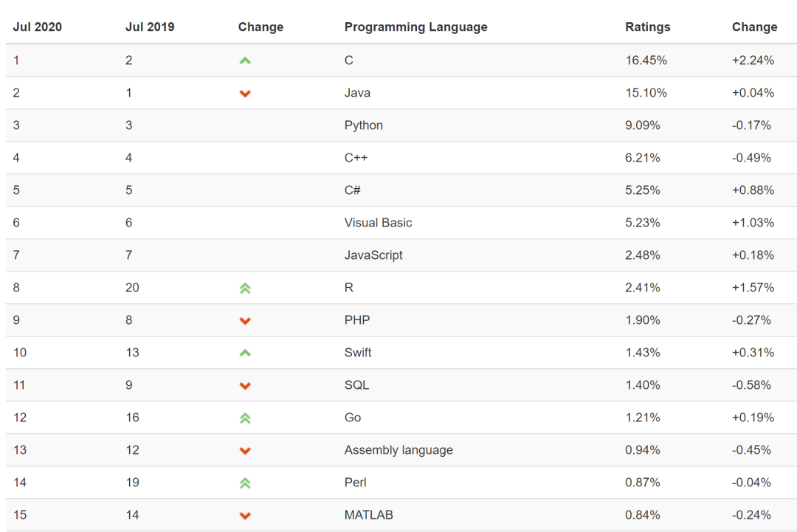Click the double green arrow in the Perl row
Image resolution: width=797 pixels, height=532 pixels.
click(x=245, y=483)
